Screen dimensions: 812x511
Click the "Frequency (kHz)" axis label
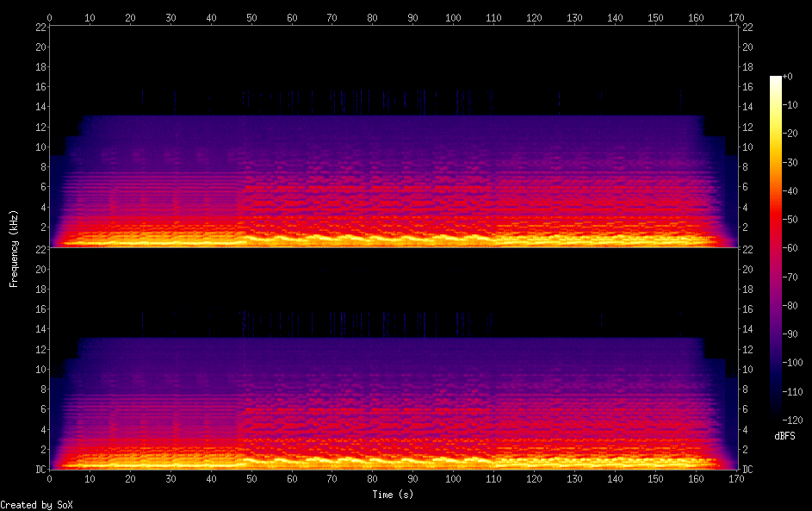(x=14, y=248)
